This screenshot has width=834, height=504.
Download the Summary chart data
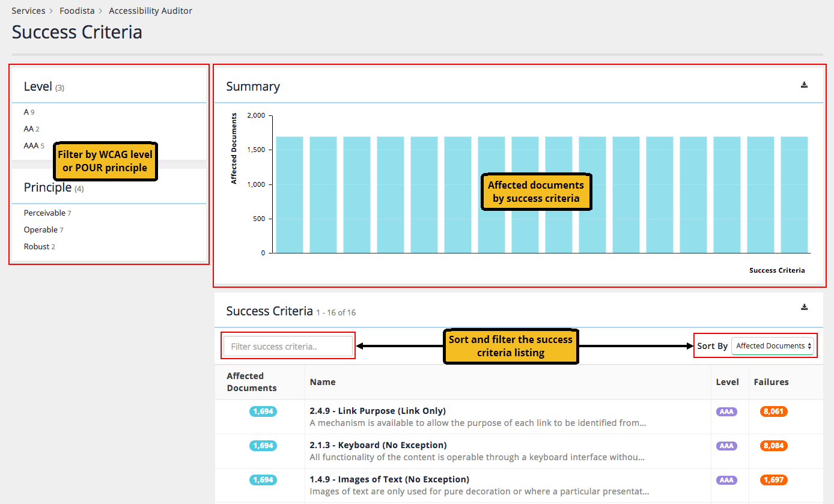[804, 85]
